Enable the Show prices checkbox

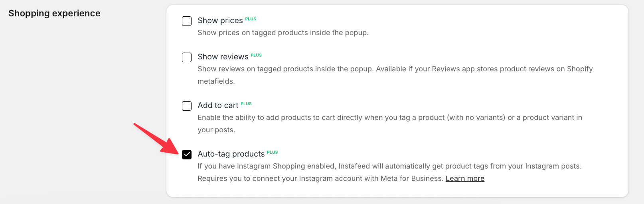pos(187,21)
